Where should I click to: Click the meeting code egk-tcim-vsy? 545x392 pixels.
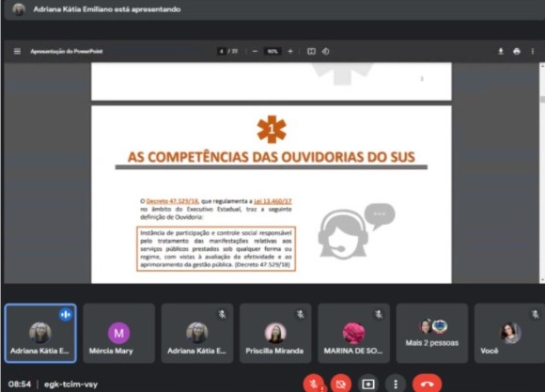point(70,384)
